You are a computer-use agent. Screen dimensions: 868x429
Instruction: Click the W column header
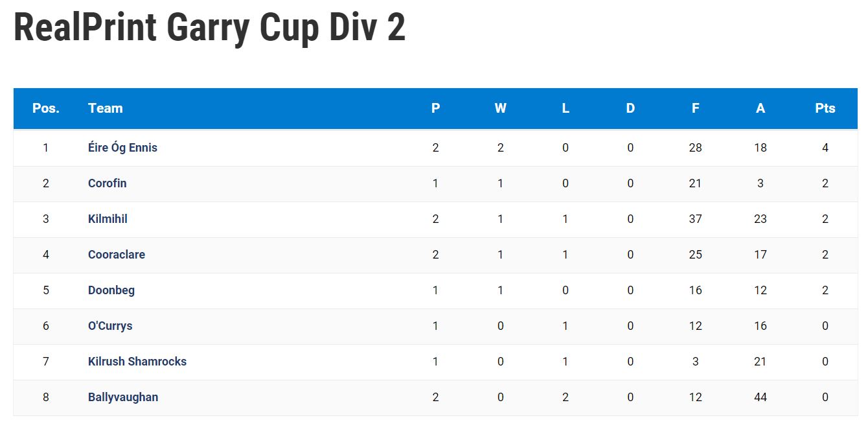point(501,108)
